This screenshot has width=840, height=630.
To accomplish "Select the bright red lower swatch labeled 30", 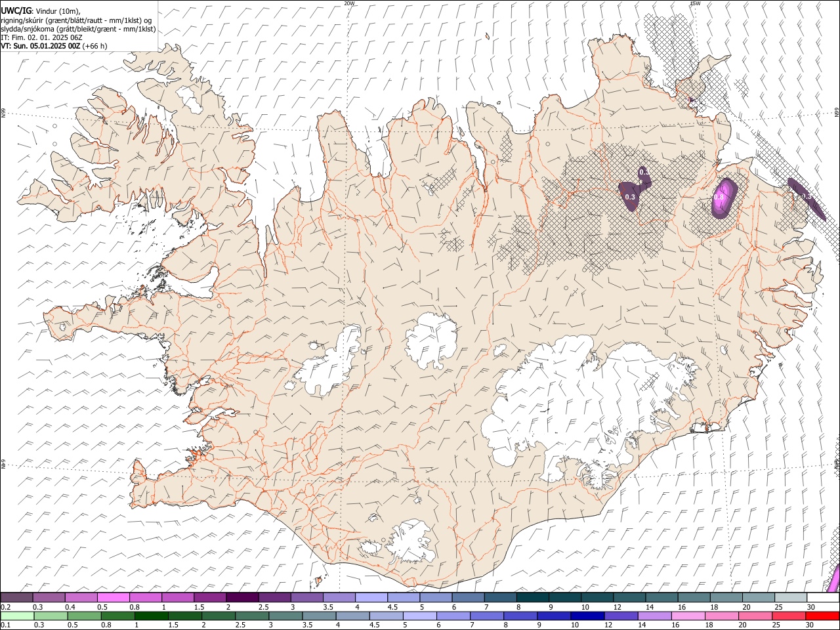I will pos(822,616).
